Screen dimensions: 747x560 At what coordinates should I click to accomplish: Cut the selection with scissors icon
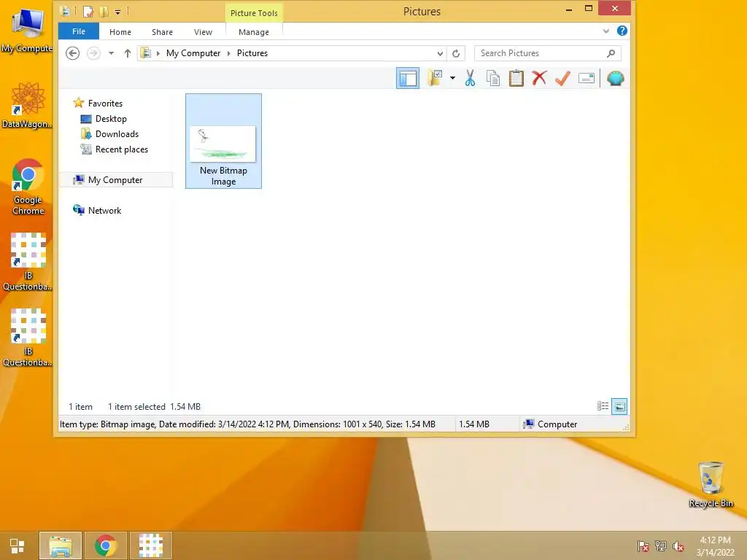coord(471,78)
